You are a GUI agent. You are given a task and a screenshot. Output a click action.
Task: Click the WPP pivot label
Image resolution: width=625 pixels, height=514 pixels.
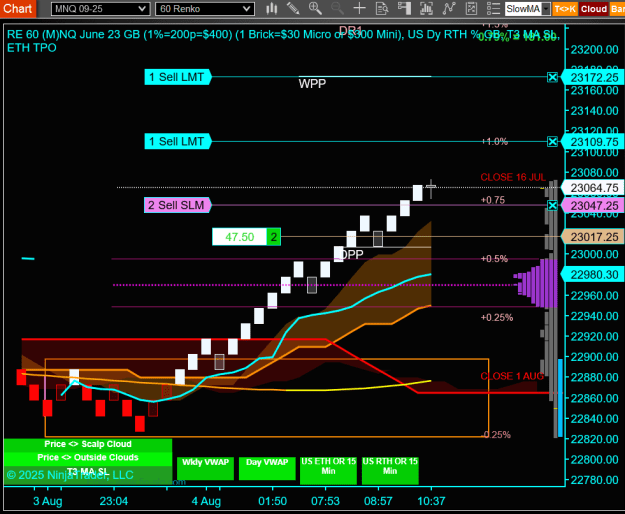coord(312,84)
